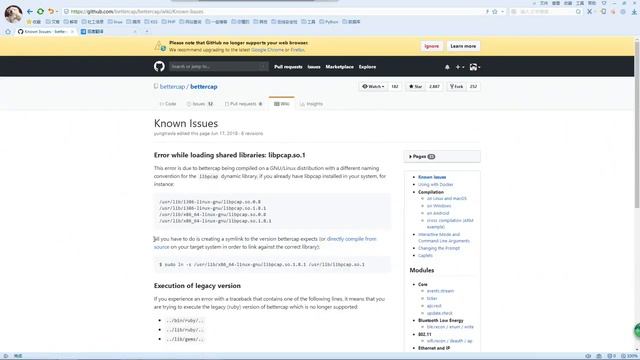Screen dimensions: 640x360
Task: Click the zoom 100% status bar indicator
Action: (x=629, y=356)
